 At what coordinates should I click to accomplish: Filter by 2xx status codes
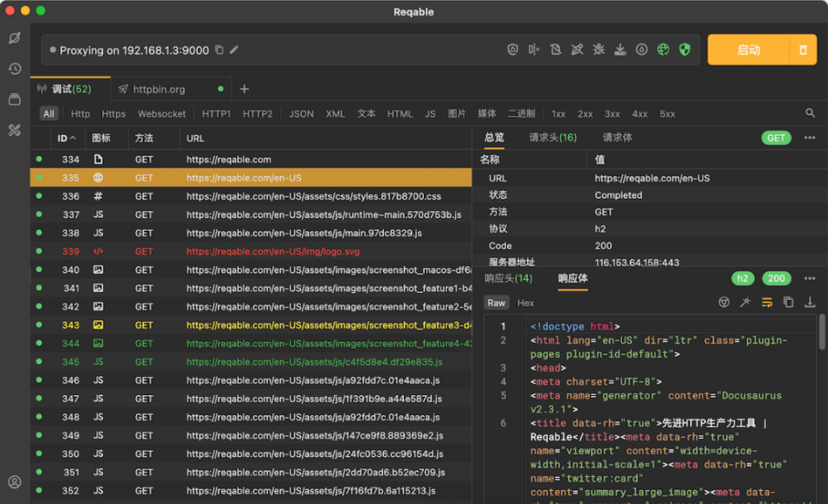(585, 114)
